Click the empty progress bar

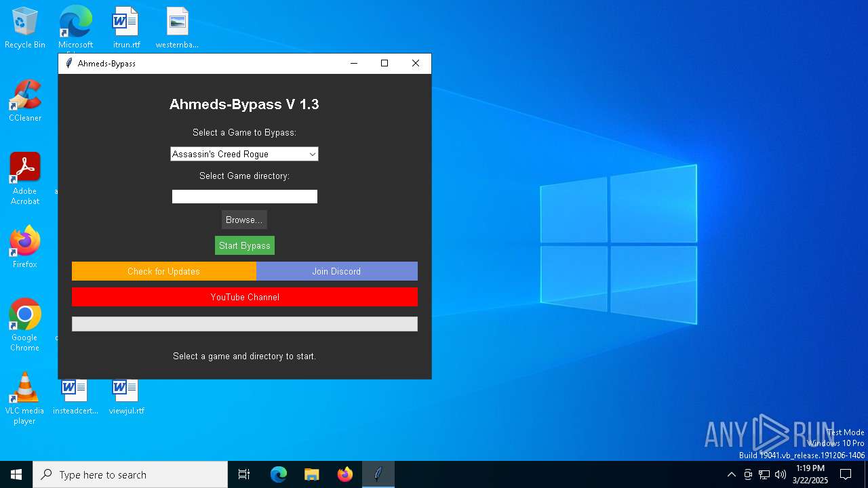click(244, 324)
